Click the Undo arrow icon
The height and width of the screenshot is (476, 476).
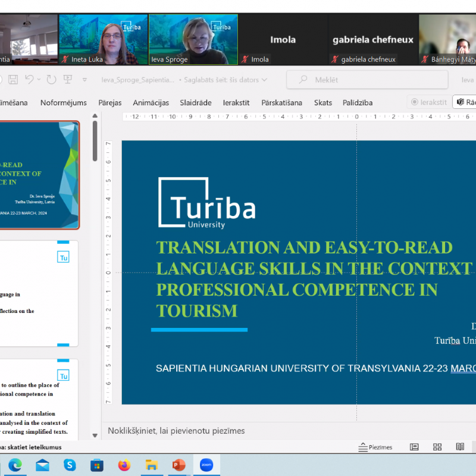point(29,80)
